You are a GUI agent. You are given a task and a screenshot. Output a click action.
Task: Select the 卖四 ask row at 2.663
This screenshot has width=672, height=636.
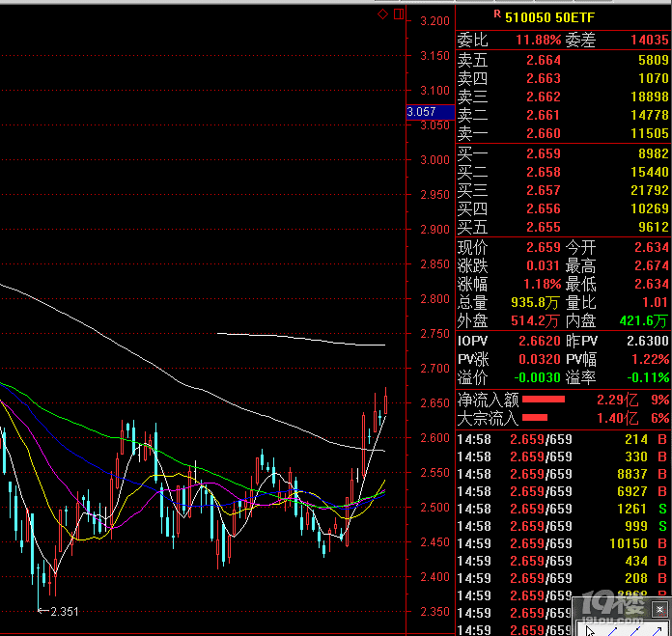coord(563,78)
